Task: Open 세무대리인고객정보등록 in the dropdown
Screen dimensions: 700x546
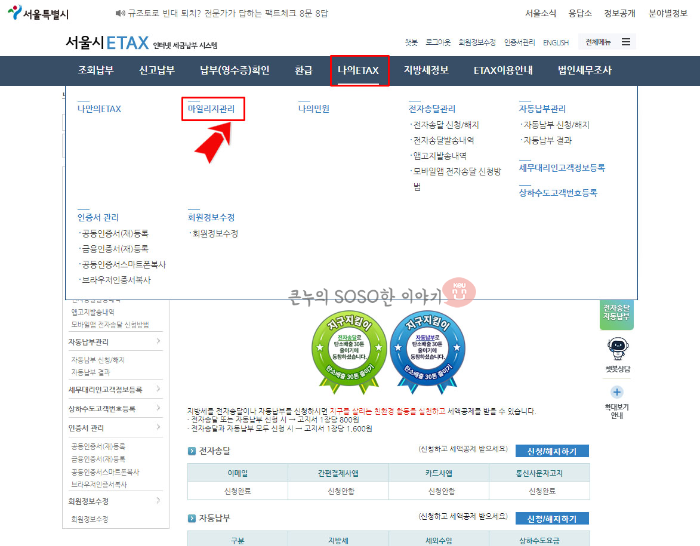Action: coord(562,168)
